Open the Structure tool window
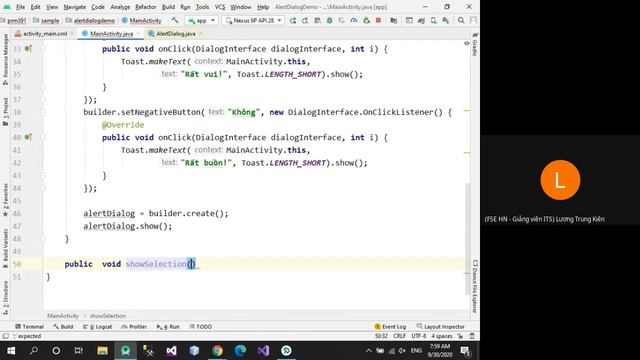This screenshot has height=360, width=640. point(5,298)
